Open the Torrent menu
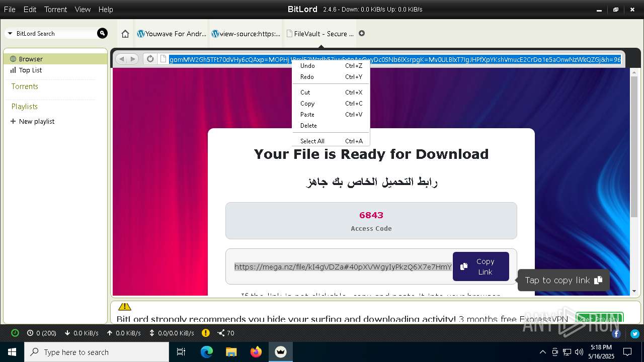 point(55,9)
